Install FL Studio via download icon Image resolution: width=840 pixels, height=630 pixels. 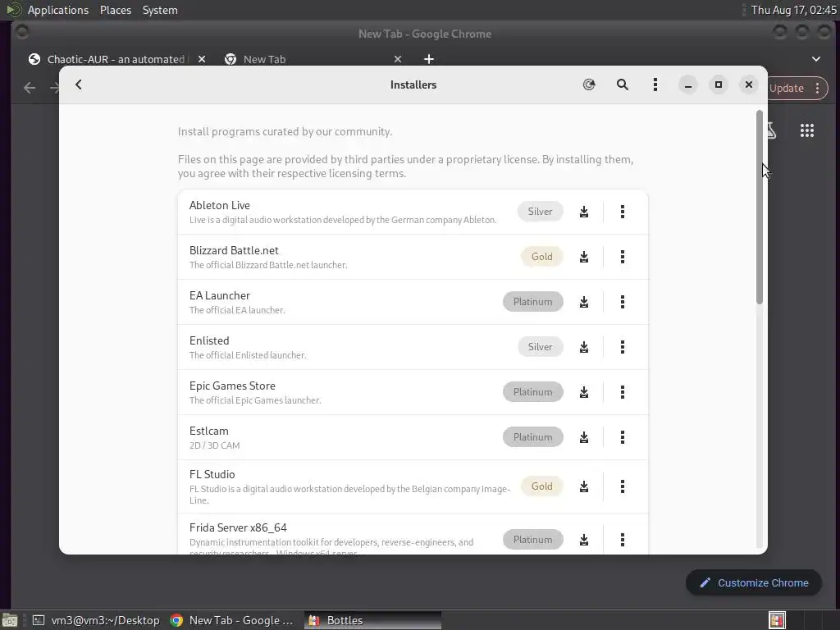584,486
